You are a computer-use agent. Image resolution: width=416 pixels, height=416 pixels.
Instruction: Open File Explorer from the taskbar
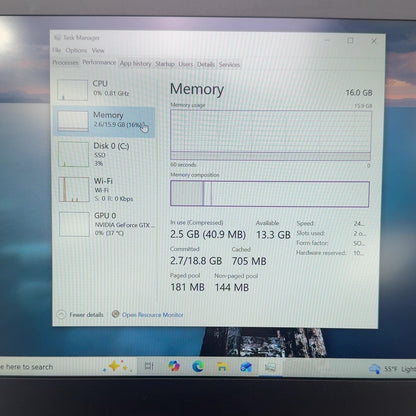222,367
